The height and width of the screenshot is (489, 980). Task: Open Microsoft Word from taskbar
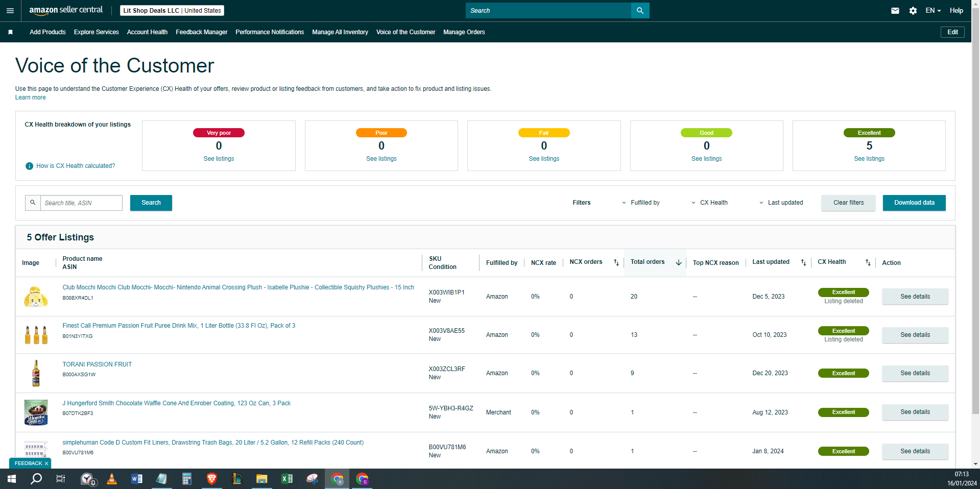(136, 479)
